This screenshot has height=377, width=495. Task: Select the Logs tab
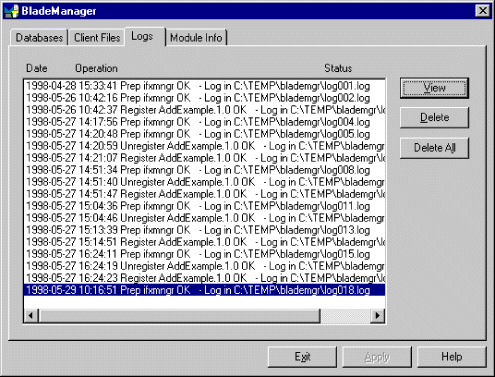point(144,36)
